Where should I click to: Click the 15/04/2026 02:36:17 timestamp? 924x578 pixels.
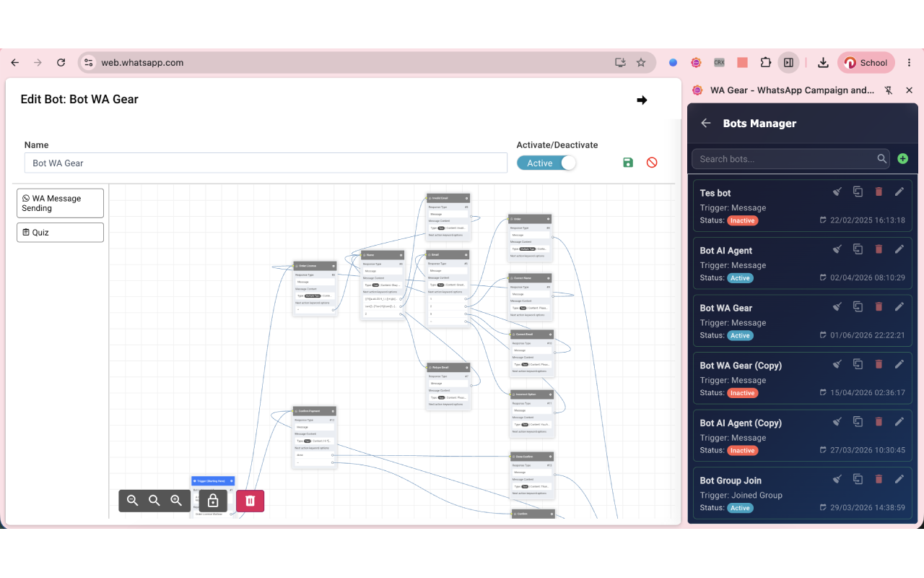point(868,393)
